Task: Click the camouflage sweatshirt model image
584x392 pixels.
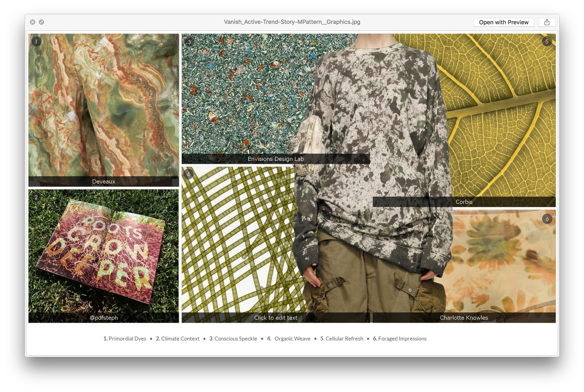Action: point(373,178)
